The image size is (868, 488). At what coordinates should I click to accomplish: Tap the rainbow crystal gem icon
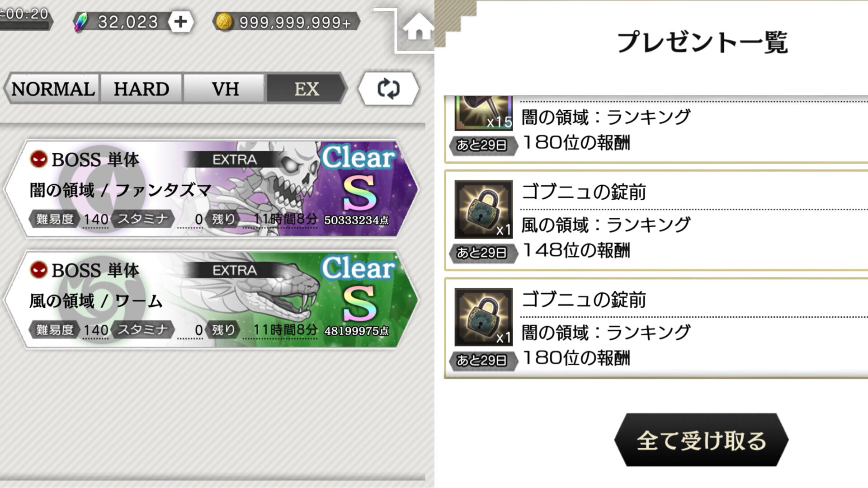point(81,22)
